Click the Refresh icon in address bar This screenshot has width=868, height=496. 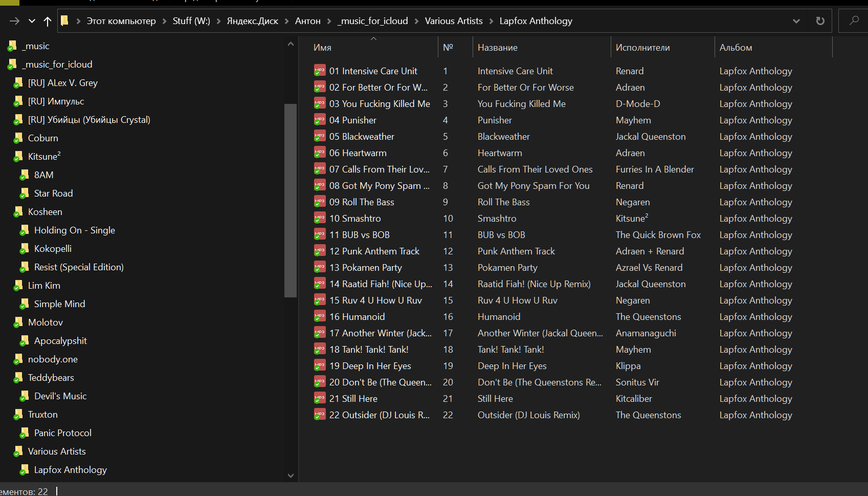(x=820, y=21)
